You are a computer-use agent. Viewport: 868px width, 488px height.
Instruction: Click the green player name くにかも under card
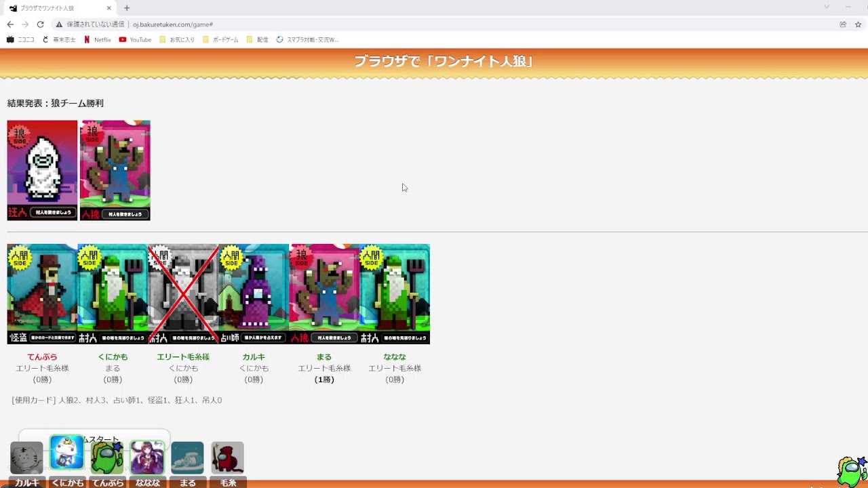113,357
